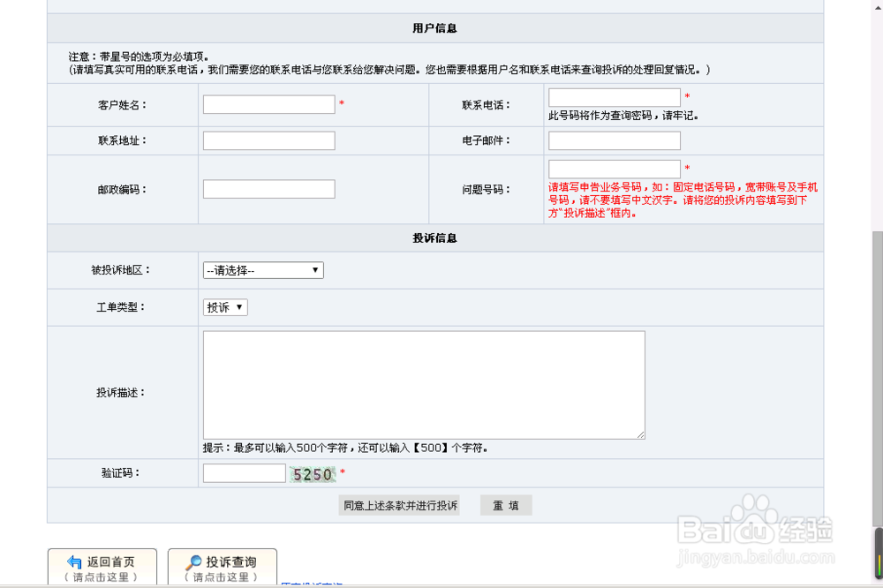Click the 联系地址 input field
This screenshot has width=883, height=588.
(268, 140)
